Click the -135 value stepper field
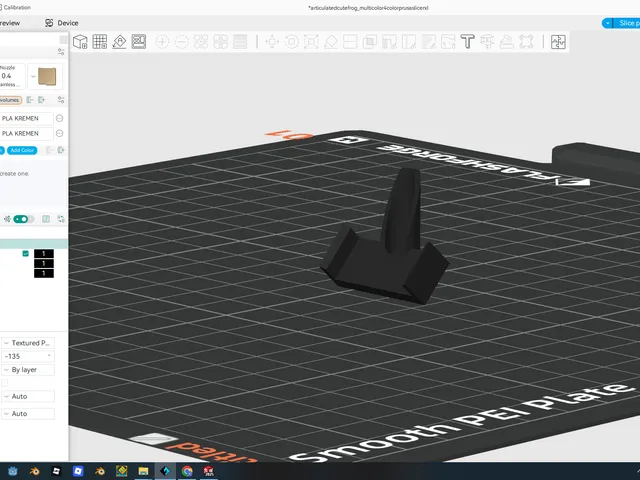 coord(28,356)
